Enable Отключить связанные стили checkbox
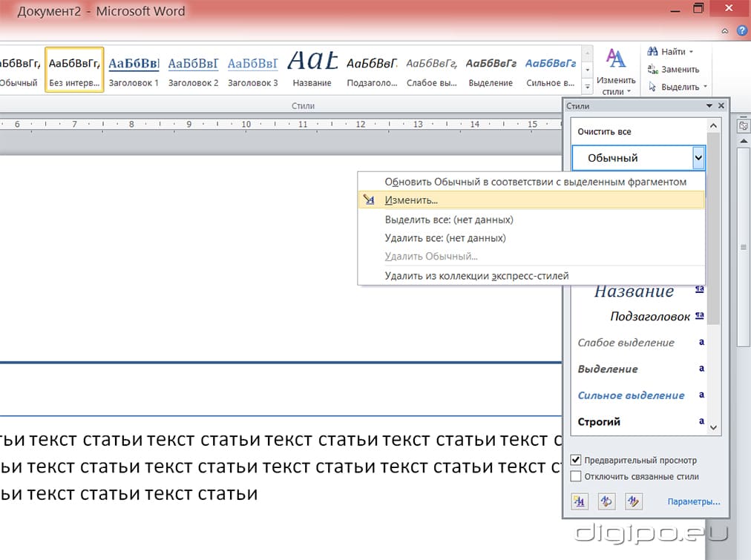 pyautogui.click(x=576, y=476)
